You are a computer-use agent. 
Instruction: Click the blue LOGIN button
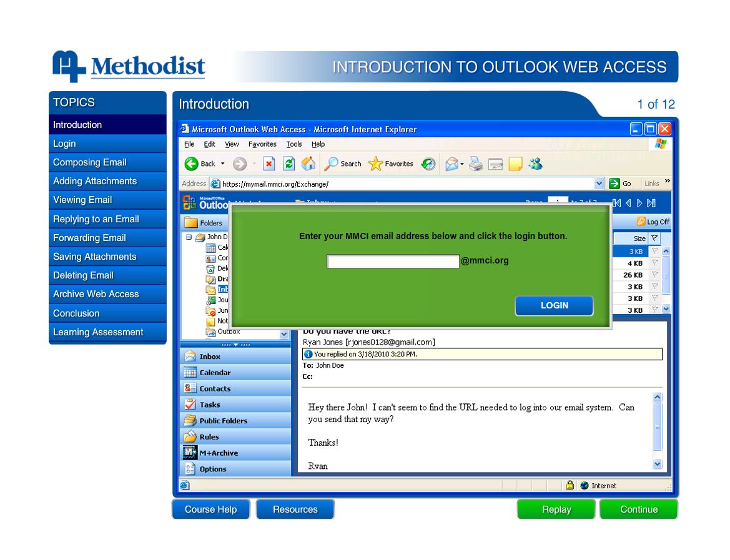click(x=554, y=306)
